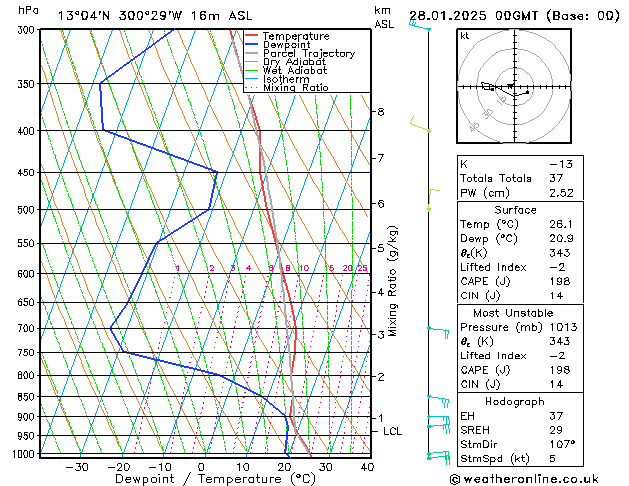Click the Mixing Ratio legend label

pyautogui.click(x=296, y=87)
